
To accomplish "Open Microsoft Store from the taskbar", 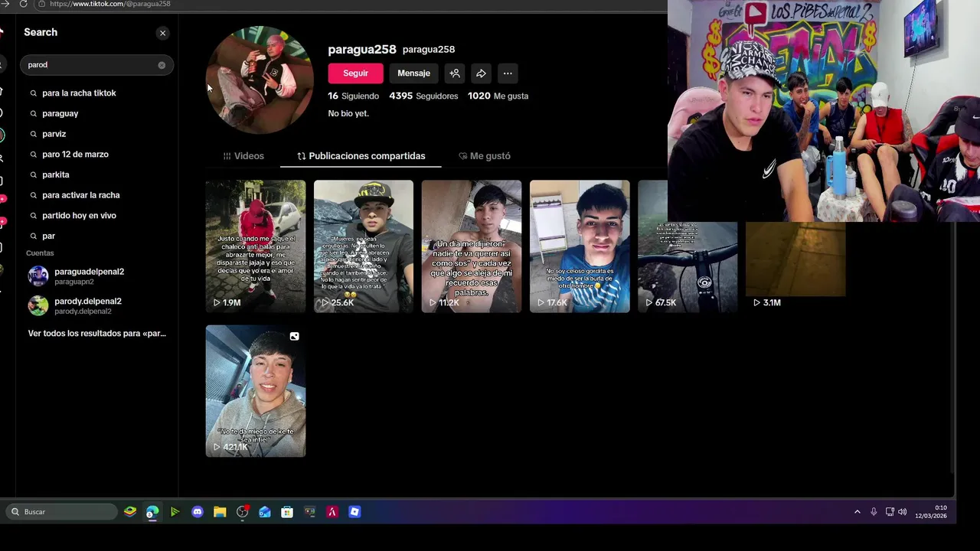I will coord(287,512).
